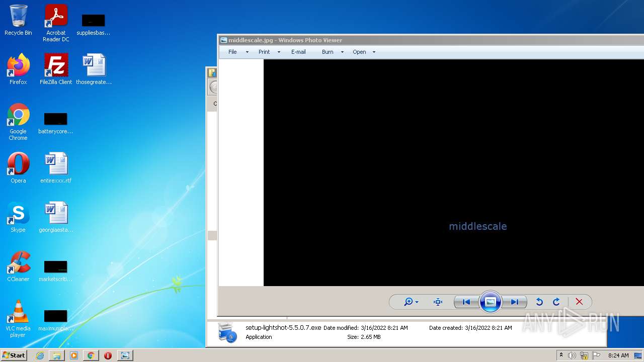Click the actual size fit button
This screenshot has width=644, height=362.
coord(438,302)
